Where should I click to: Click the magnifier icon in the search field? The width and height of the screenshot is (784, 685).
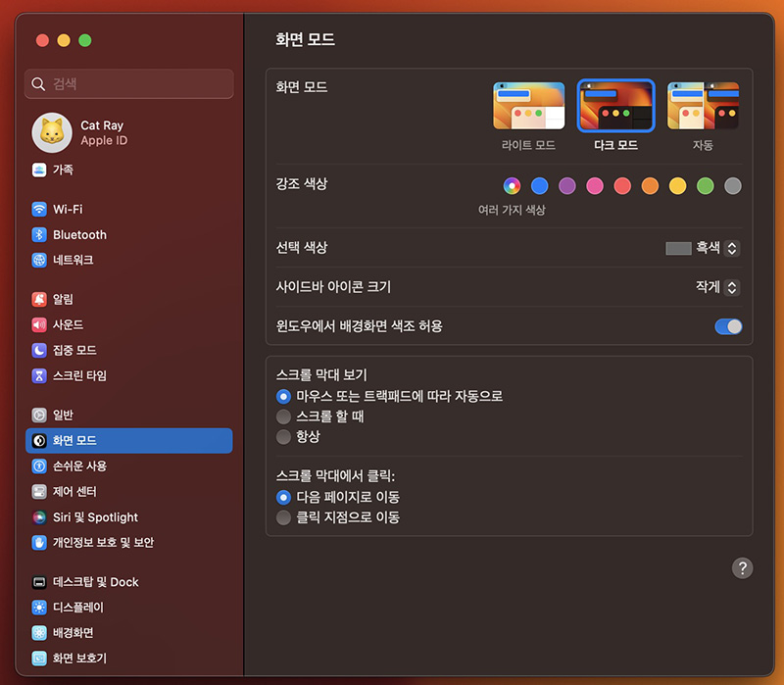38,84
